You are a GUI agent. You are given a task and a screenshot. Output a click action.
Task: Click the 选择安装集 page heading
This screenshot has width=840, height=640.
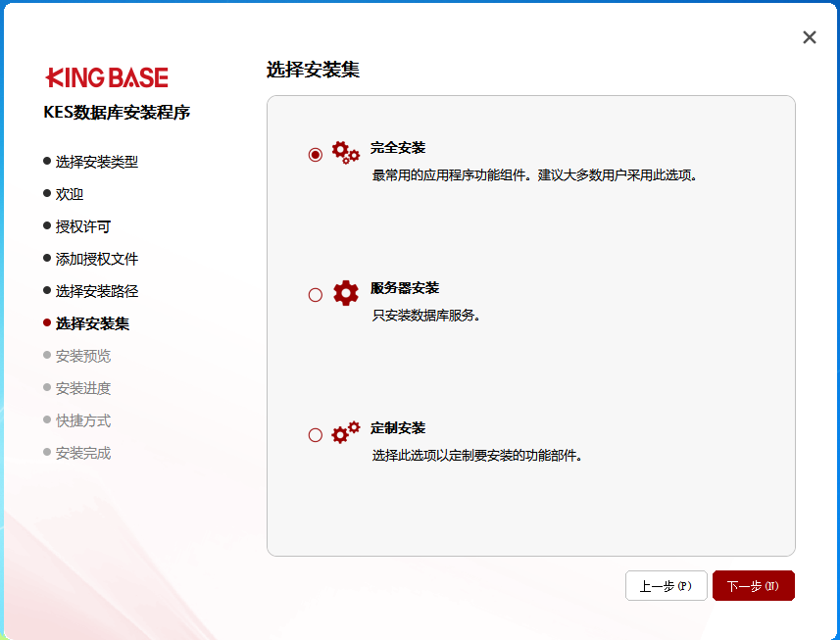pos(313,70)
